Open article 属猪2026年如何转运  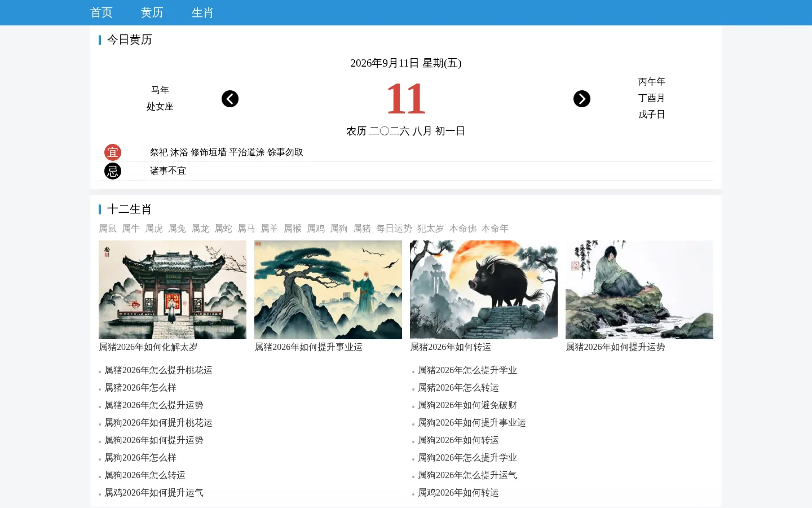pos(451,347)
